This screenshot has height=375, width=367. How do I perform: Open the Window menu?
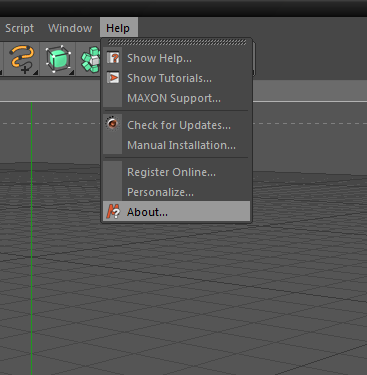tap(70, 28)
